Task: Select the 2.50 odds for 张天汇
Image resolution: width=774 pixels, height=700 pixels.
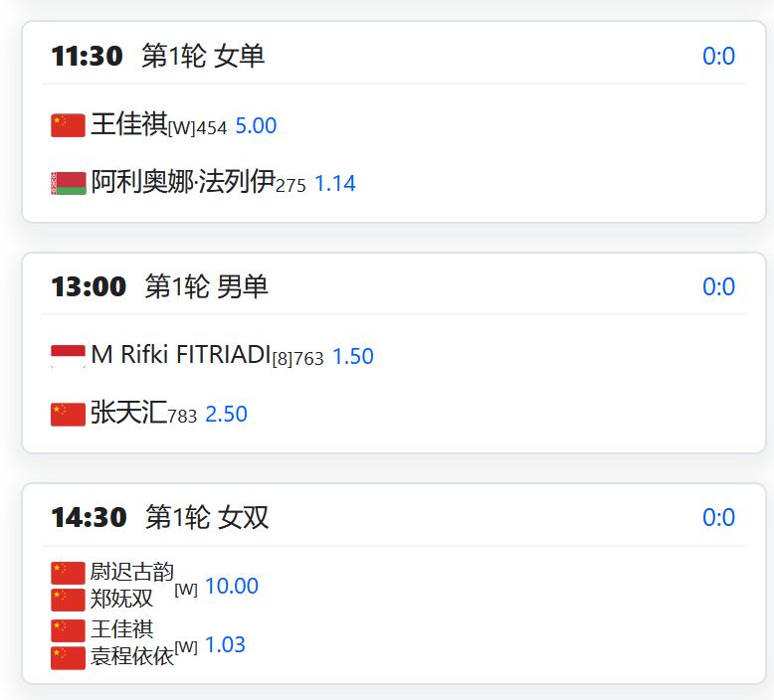Action: coord(226,415)
